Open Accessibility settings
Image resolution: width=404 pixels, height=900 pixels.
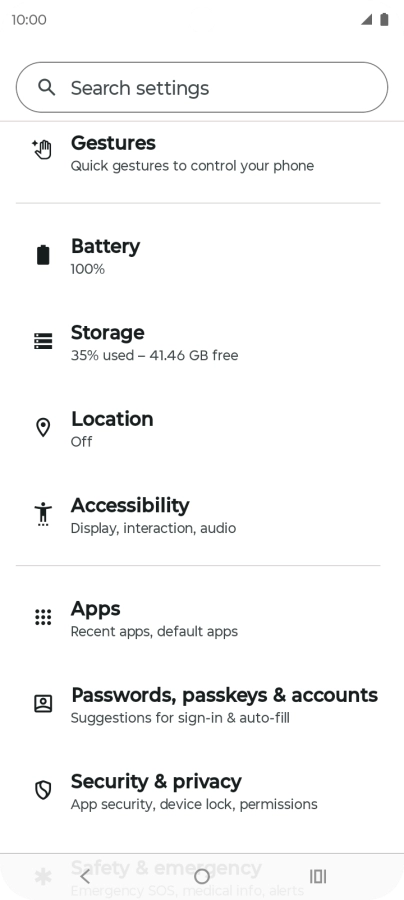[x=202, y=515]
